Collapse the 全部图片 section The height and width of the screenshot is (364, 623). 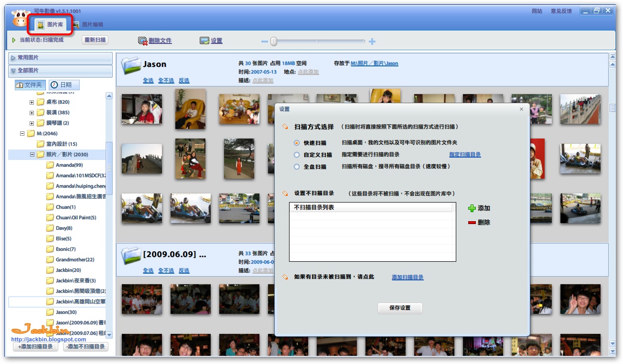coord(61,71)
